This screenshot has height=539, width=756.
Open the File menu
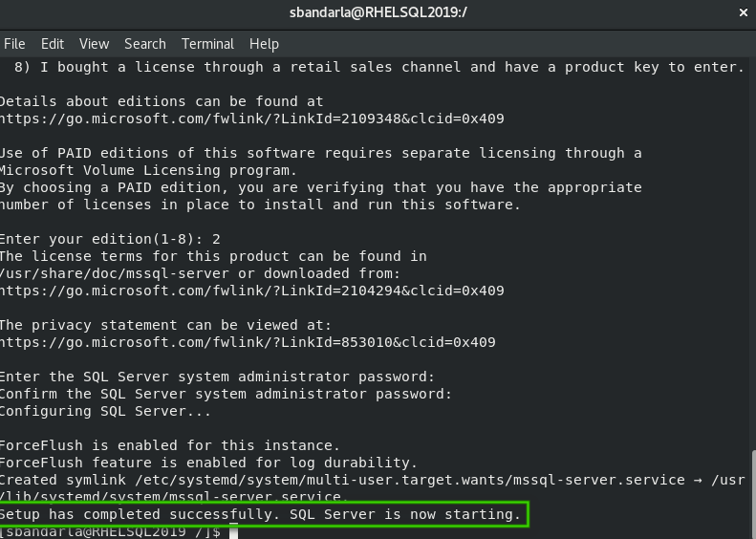click(x=14, y=44)
